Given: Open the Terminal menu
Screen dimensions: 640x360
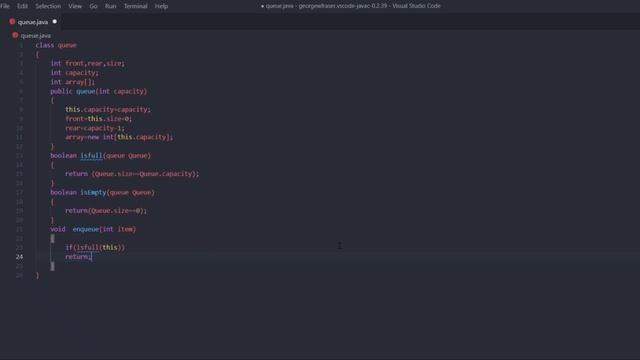Looking at the screenshot, I should point(135,6).
